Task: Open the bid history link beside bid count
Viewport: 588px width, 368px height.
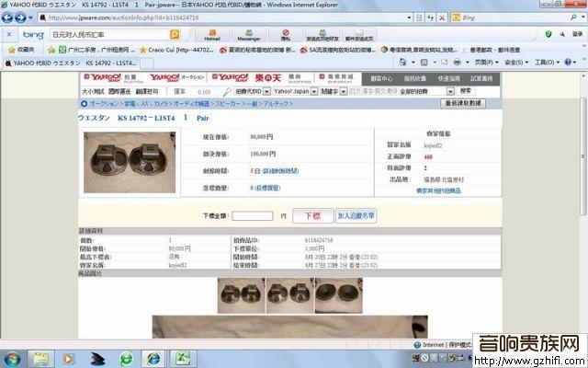Action: (x=267, y=188)
